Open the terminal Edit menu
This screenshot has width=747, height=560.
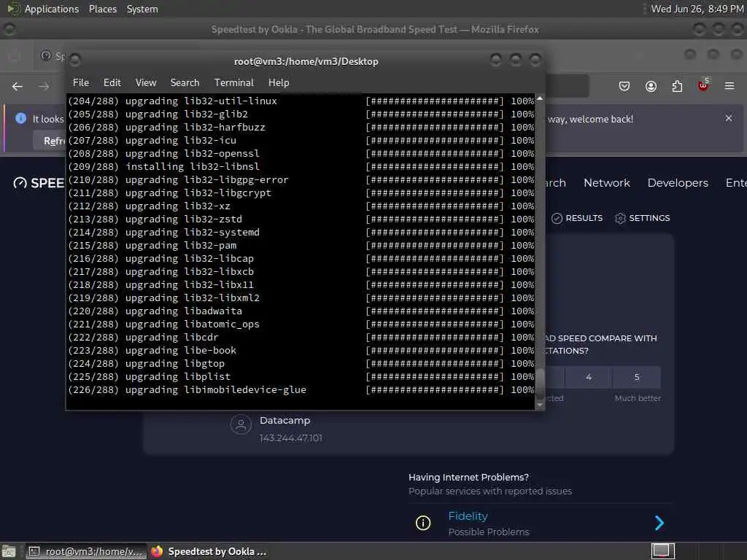tap(112, 83)
